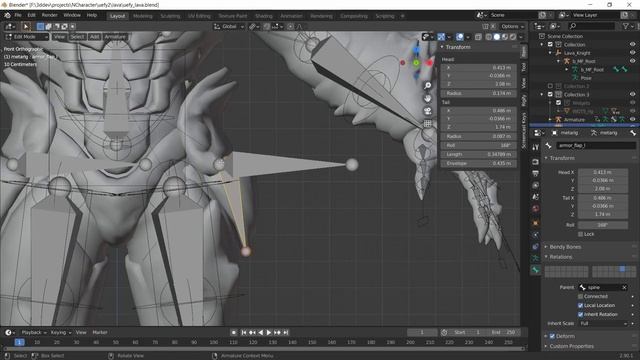Screen dimensions: 640x360
Task: Click the Head X 0.413 m field in sidebar
Action: [479, 67]
